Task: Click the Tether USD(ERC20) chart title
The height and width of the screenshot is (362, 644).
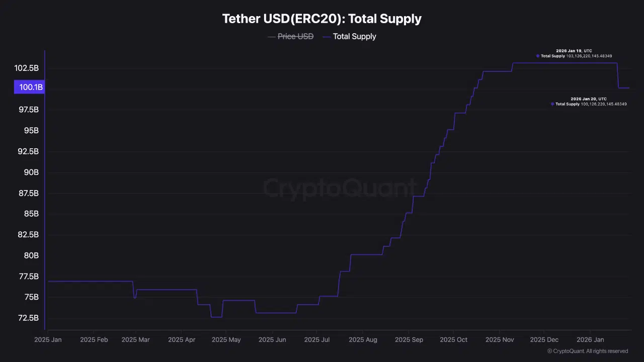Action: [x=321, y=19]
